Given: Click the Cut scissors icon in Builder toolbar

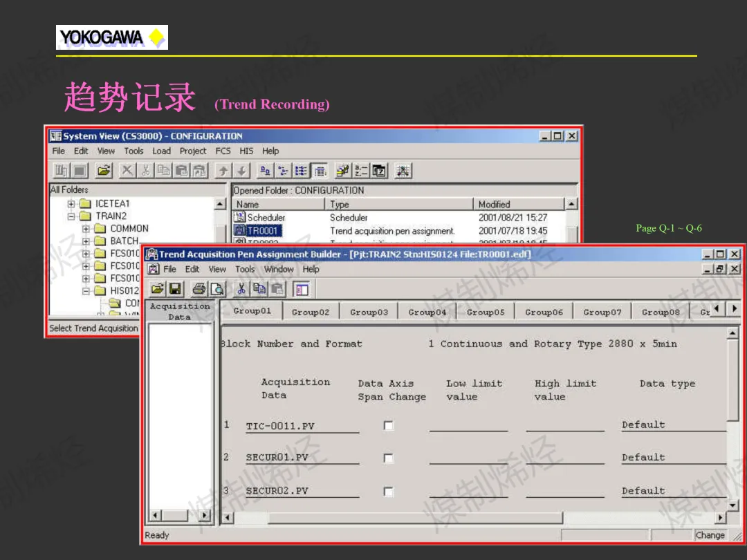Looking at the screenshot, I should click(x=241, y=288).
